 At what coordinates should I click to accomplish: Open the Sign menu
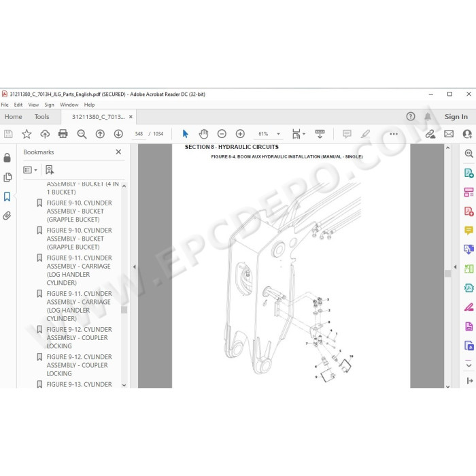click(49, 105)
